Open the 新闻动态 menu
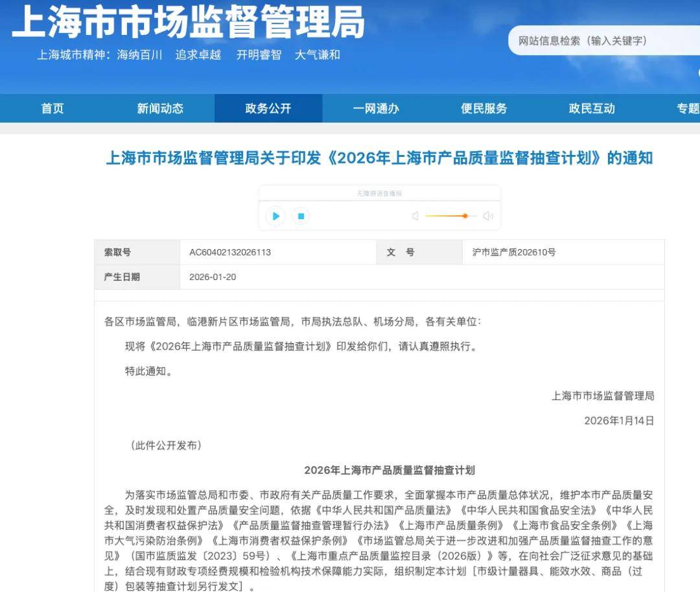The height and width of the screenshot is (592, 700). [x=161, y=108]
